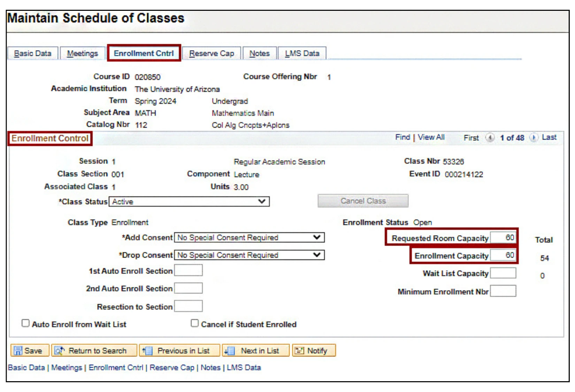Click the bottom Enrollment Cntrl link
575x392 pixels.
[x=116, y=368]
